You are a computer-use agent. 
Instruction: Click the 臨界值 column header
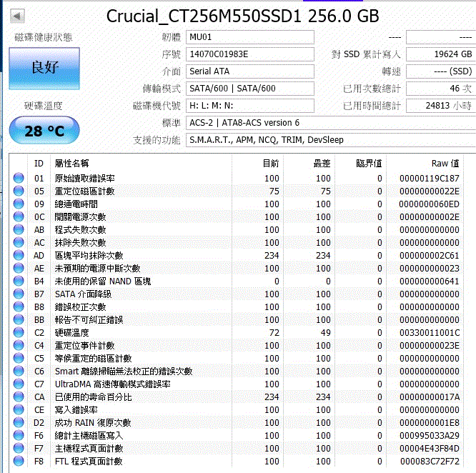(x=369, y=164)
